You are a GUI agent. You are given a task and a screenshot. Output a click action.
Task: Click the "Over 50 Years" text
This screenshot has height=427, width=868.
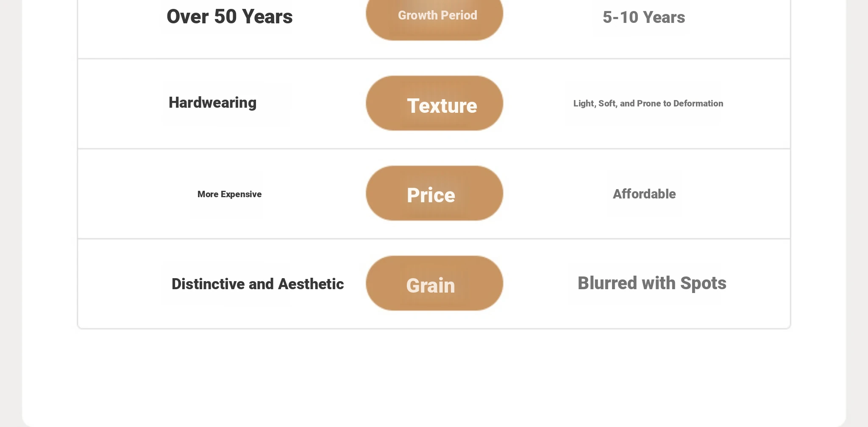(x=229, y=17)
